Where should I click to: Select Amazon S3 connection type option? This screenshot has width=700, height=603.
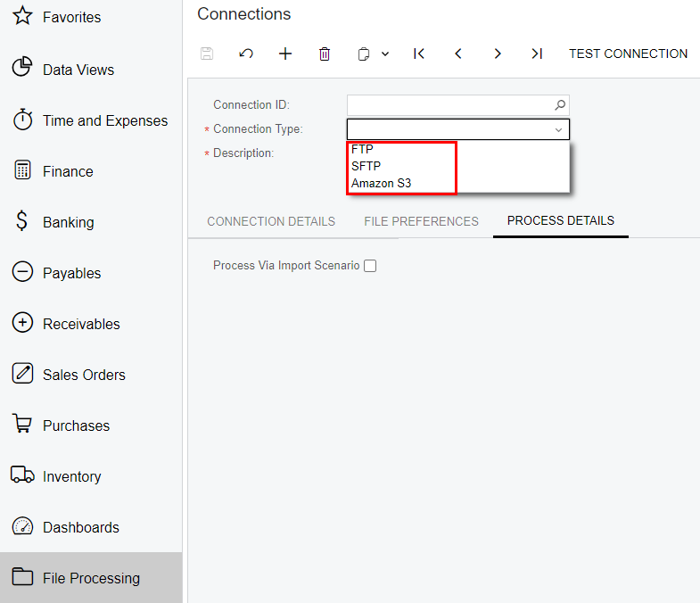click(382, 183)
